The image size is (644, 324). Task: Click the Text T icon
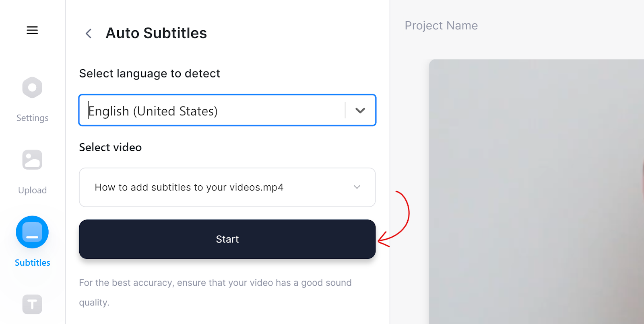click(32, 304)
